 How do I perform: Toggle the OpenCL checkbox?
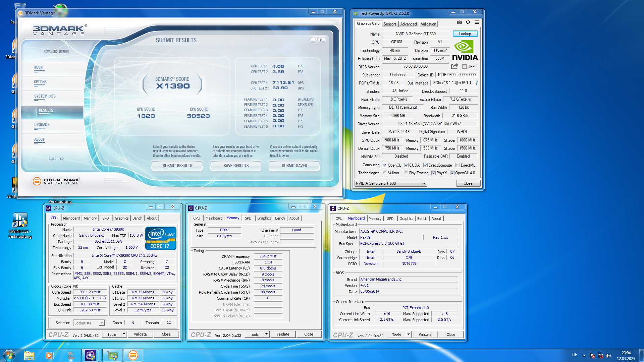click(385, 165)
